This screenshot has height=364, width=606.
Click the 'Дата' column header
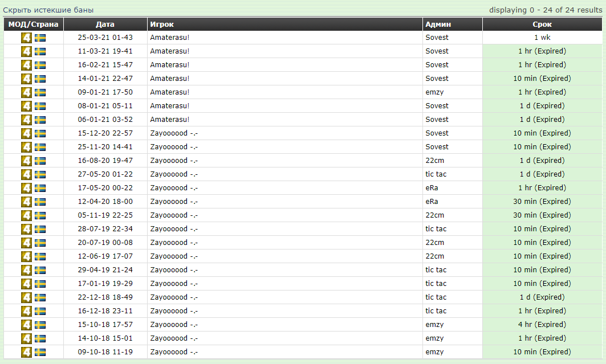[105, 24]
